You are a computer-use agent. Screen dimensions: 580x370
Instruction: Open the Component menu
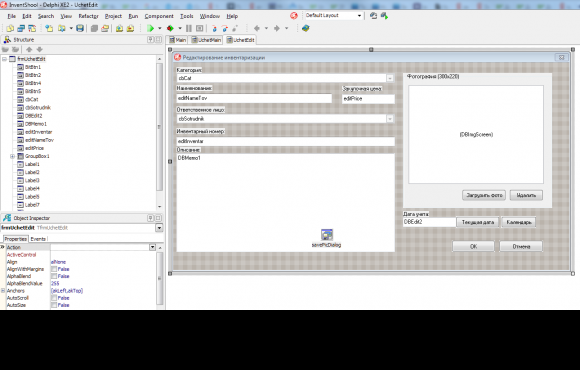[x=159, y=16]
